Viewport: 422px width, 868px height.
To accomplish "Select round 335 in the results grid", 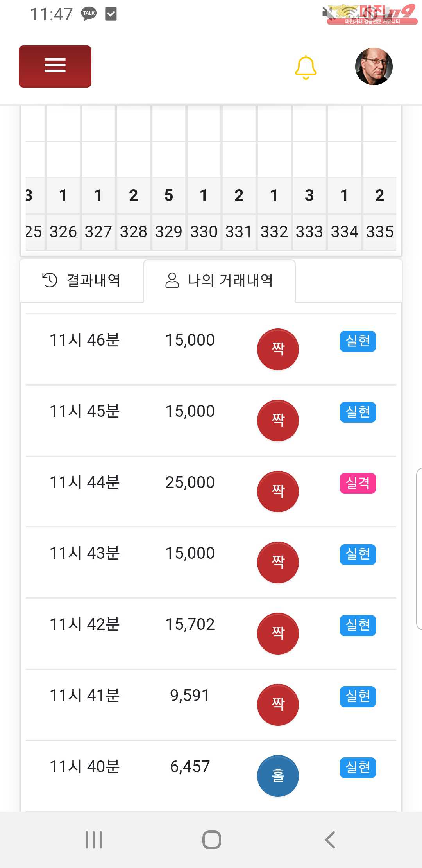I will coord(379,231).
